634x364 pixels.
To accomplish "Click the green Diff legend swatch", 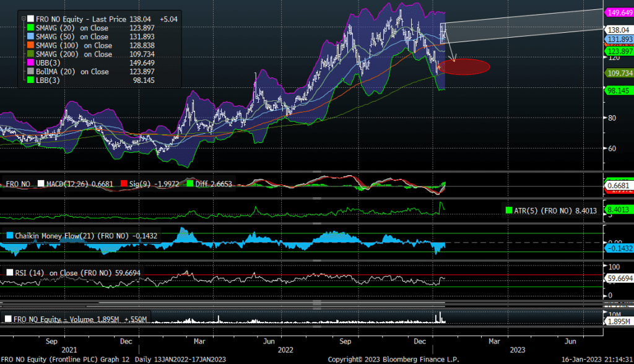I will pos(190,184).
